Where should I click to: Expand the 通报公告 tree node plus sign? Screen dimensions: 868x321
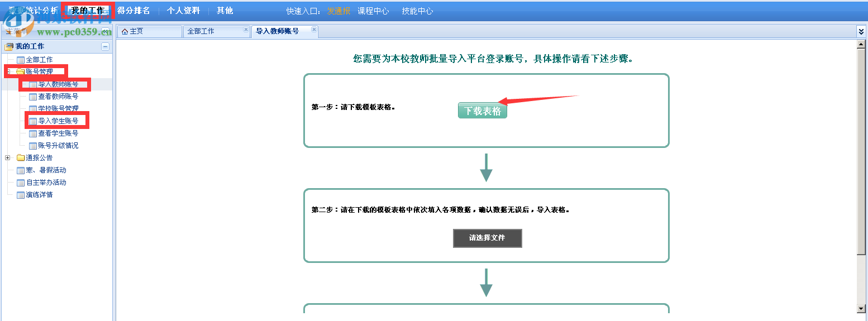point(8,158)
